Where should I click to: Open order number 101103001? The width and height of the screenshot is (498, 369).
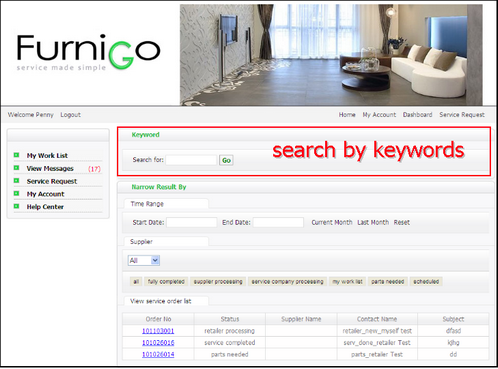click(x=158, y=331)
